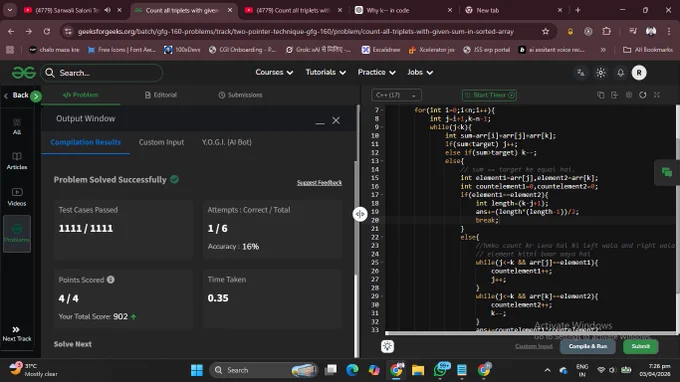
Task: Open WhatsApp from the taskbar
Action: pos(440,370)
